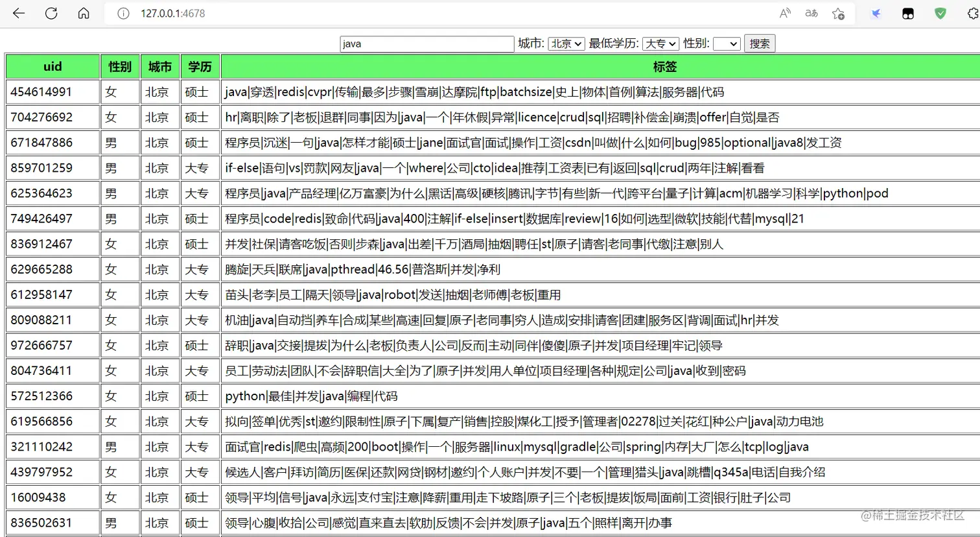Select uid cell 836912467

52,244
